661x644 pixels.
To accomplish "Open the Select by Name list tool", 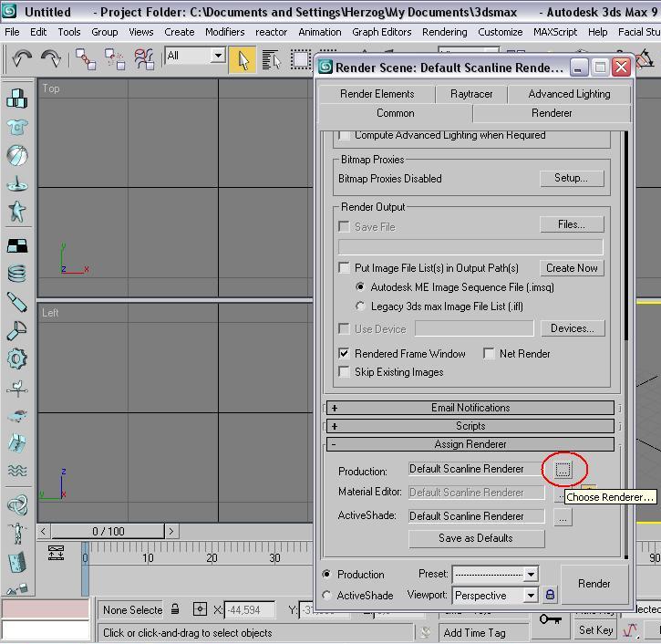I will (x=271, y=60).
